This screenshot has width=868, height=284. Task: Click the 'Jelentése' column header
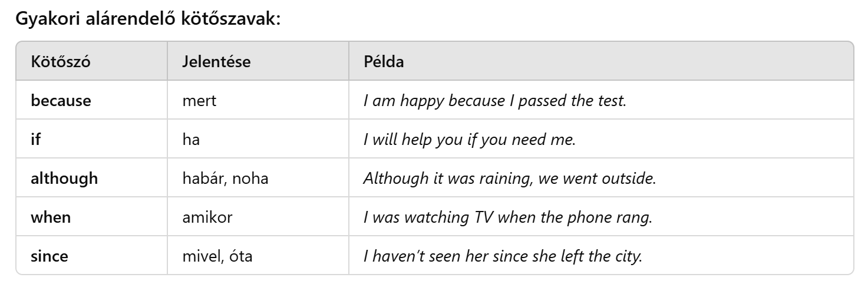click(x=216, y=61)
